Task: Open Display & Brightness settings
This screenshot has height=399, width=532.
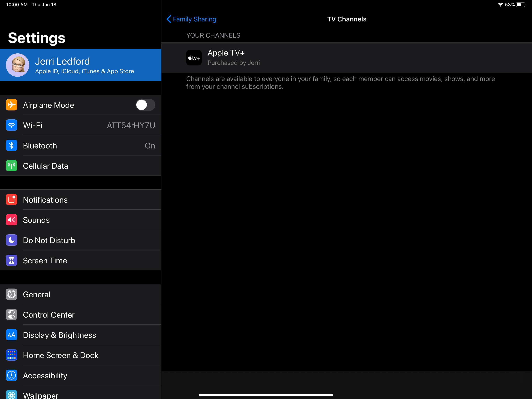Action: click(x=81, y=335)
